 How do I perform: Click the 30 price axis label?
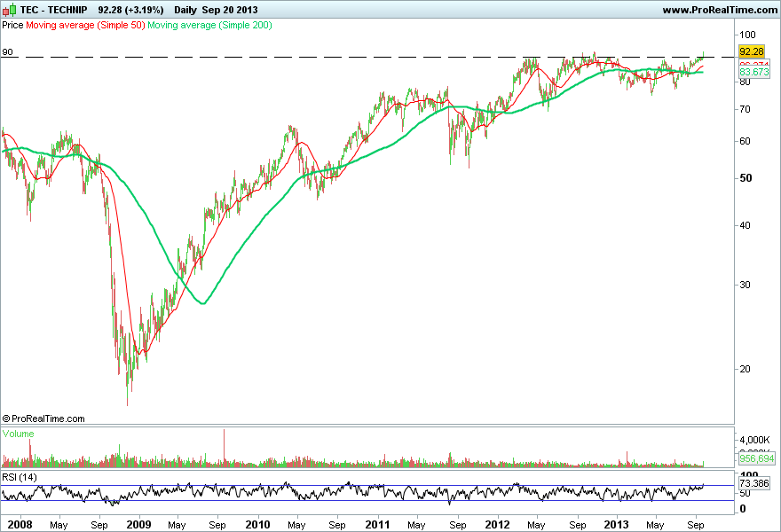click(745, 285)
